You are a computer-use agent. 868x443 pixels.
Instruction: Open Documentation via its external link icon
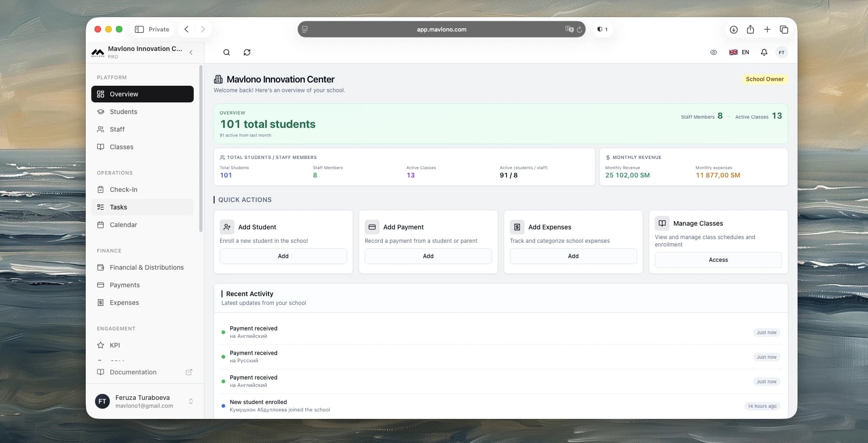click(189, 372)
